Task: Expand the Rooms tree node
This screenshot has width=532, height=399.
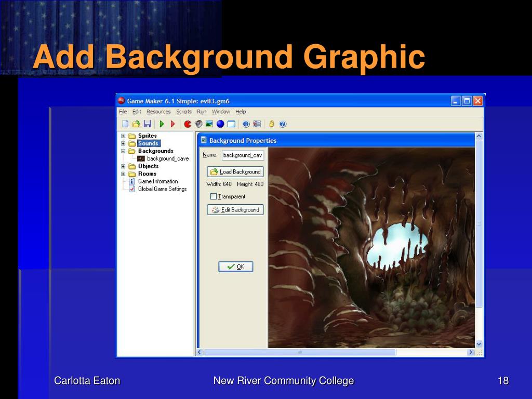Action: point(123,174)
